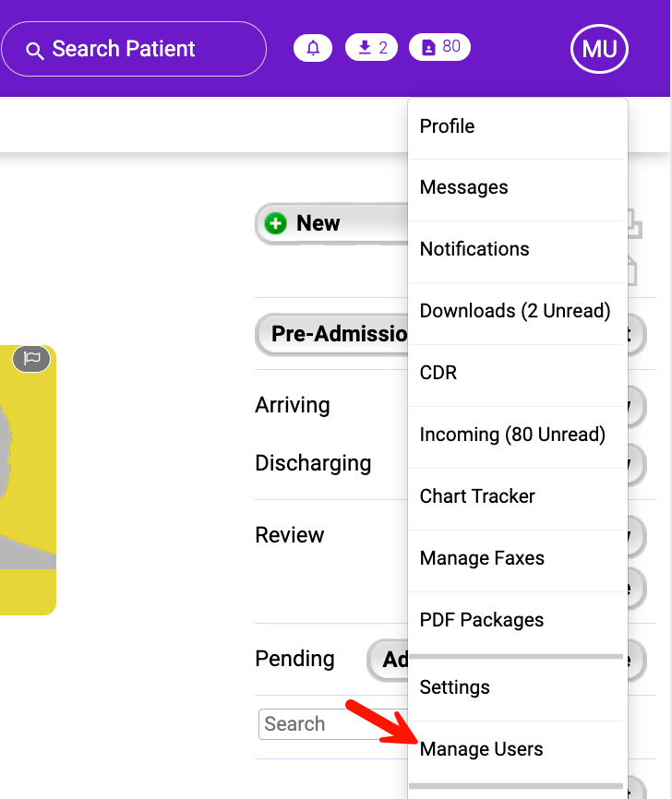
Task: Select PDF Packages menu item
Action: click(481, 620)
